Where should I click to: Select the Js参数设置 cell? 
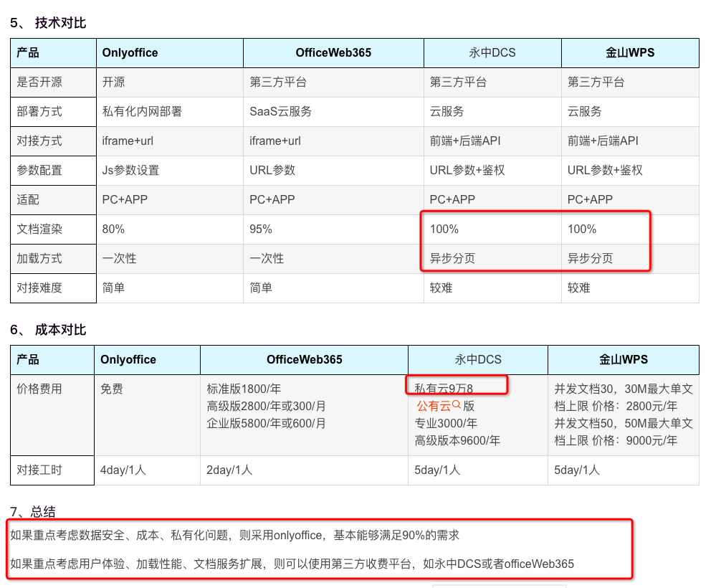130,171
